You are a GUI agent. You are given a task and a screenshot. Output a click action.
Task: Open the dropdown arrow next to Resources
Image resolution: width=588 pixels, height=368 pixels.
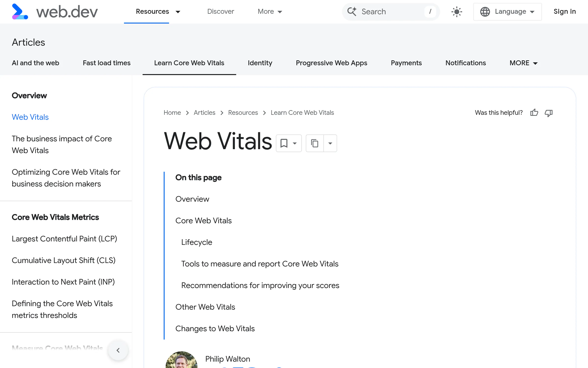point(178,12)
